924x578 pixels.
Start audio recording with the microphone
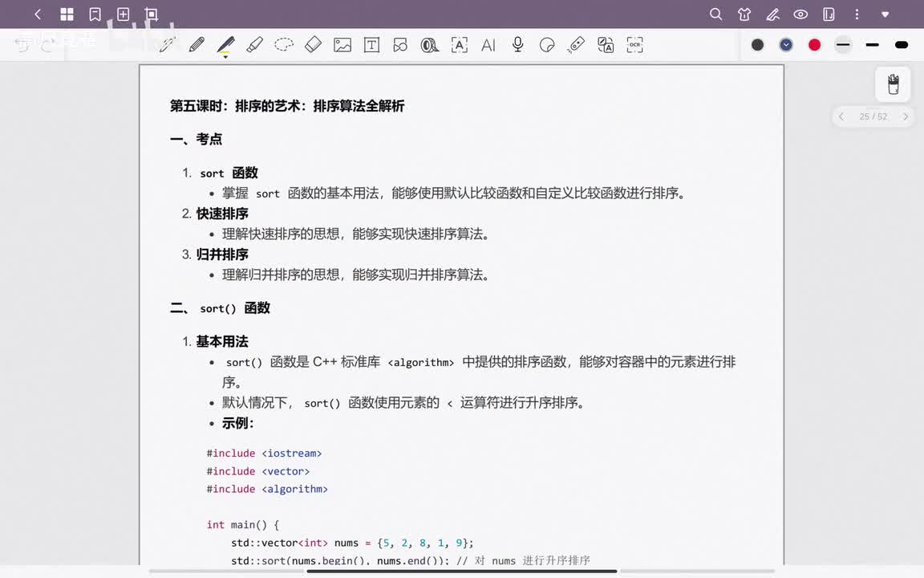coord(518,45)
